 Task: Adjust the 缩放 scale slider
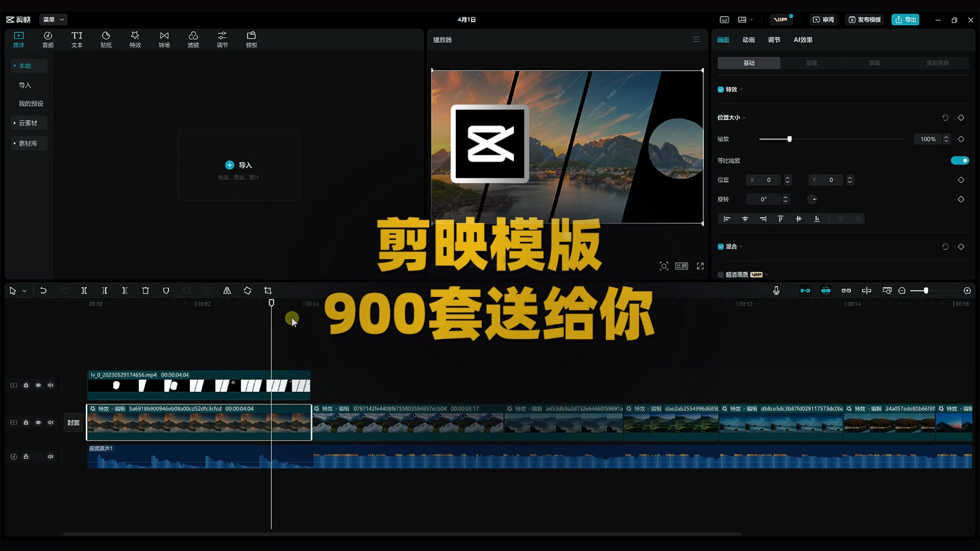point(789,139)
